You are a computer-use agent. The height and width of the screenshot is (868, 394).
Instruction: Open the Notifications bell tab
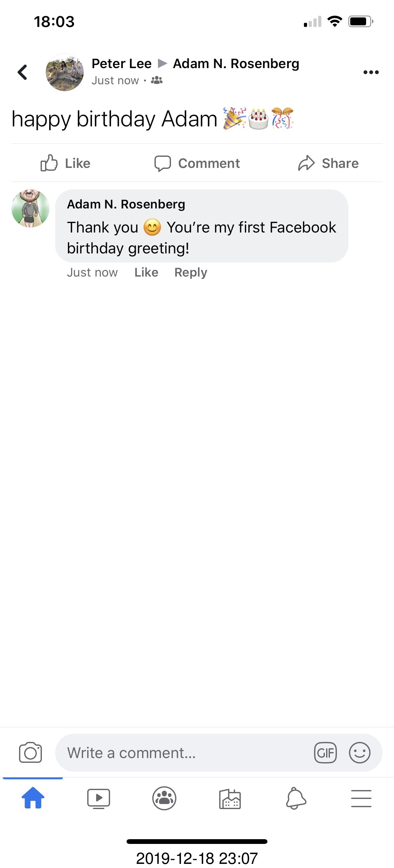tap(296, 798)
